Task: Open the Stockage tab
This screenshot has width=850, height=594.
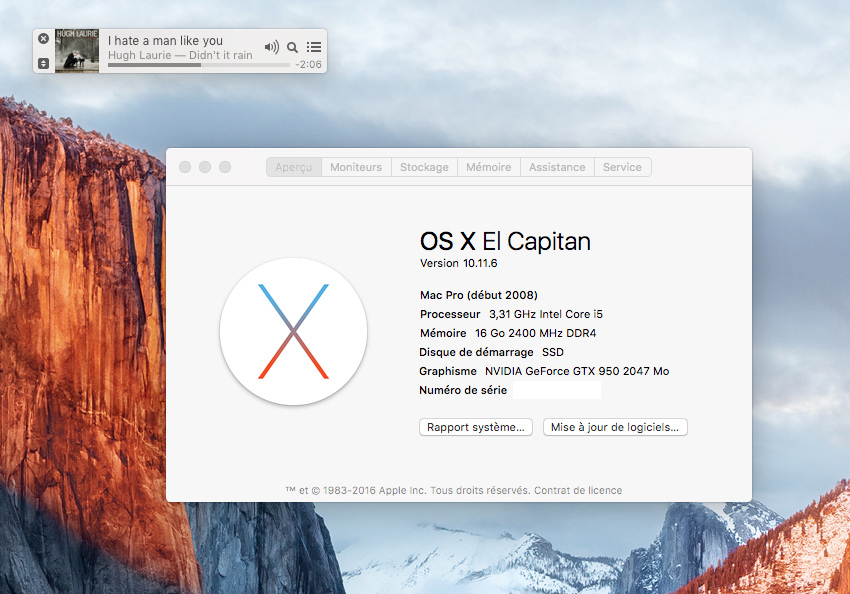Action: 424,167
